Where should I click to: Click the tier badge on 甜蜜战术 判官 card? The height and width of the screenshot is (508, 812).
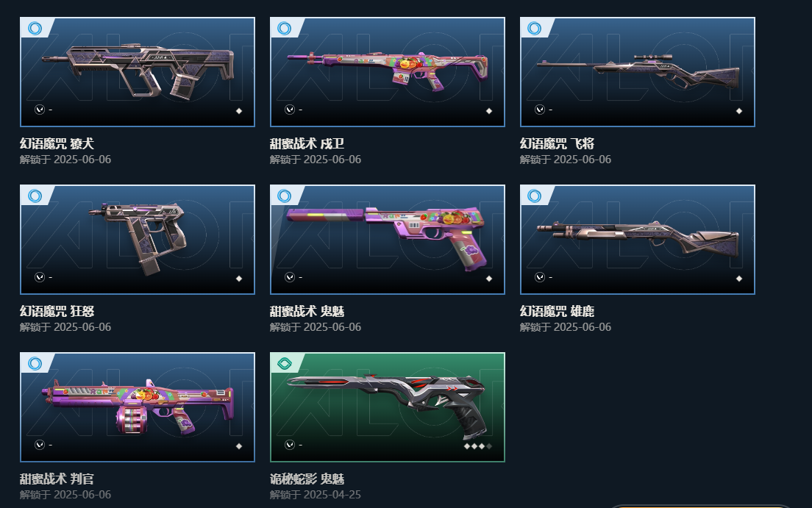[x=35, y=363]
